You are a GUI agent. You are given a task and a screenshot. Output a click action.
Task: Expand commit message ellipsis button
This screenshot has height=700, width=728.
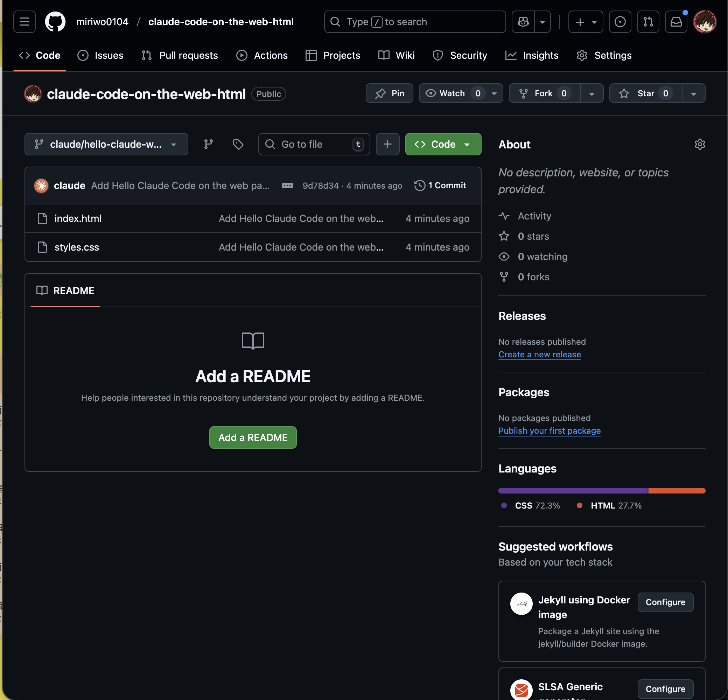287,185
